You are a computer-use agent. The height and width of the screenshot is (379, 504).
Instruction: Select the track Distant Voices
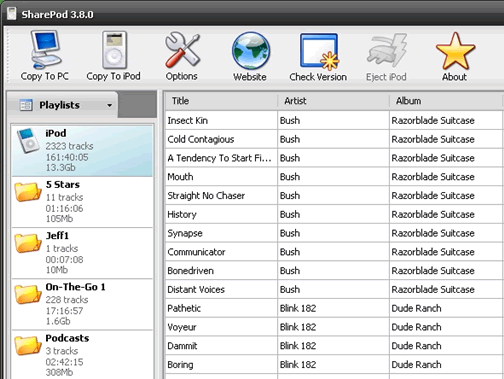[x=196, y=290]
